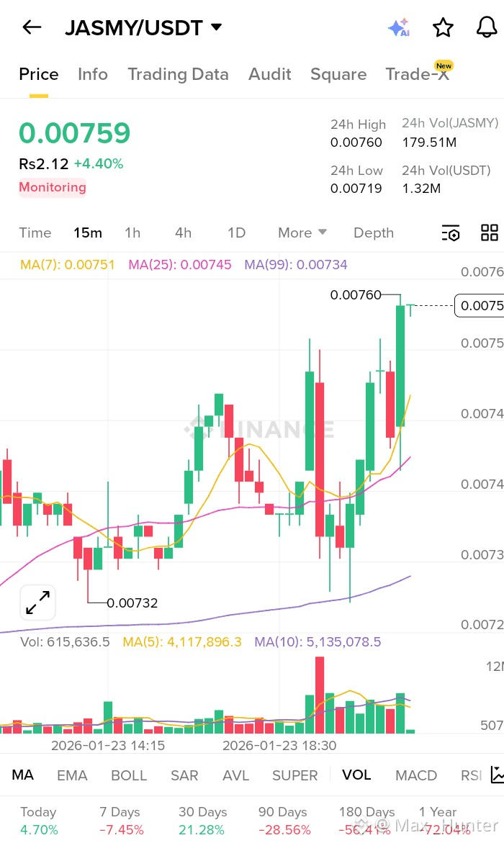The image size is (504, 843).
Task: Tap the +4.40% change value
Action: point(99,163)
